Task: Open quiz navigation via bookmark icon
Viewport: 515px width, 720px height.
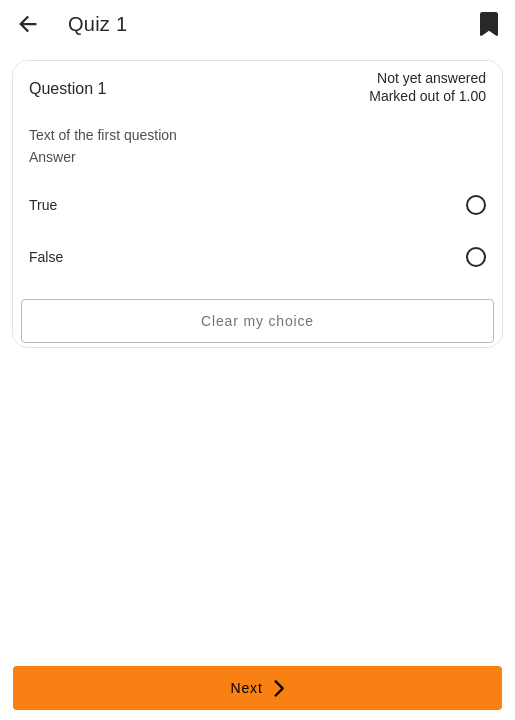Action: click(489, 24)
